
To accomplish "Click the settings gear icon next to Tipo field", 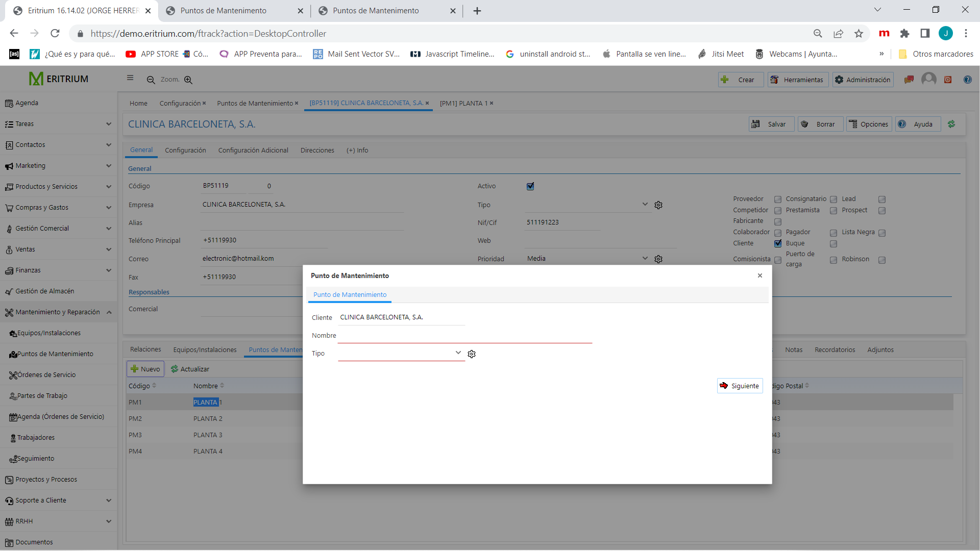I will [472, 353].
